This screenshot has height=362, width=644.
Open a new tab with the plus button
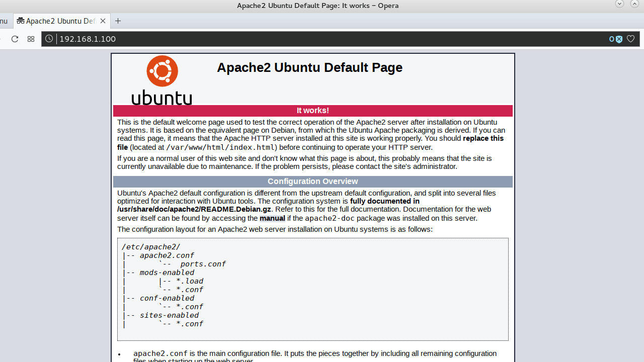tap(118, 21)
